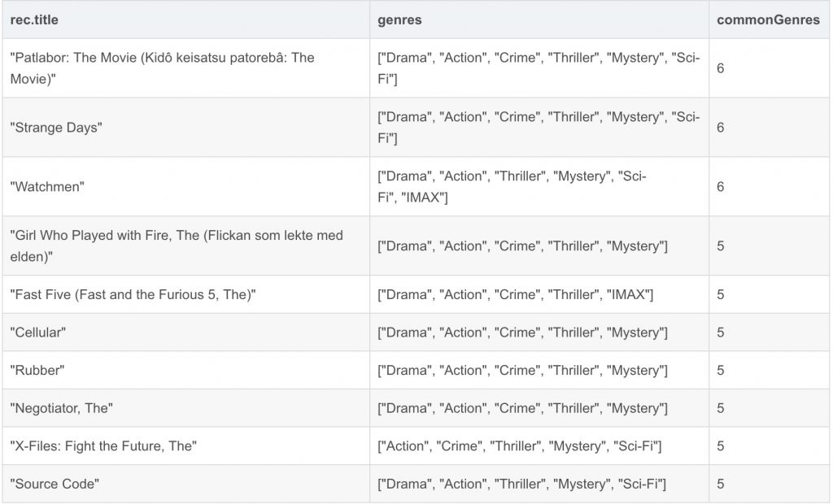Click the commonGenres column header
833x504 pixels.
[x=769, y=20]
